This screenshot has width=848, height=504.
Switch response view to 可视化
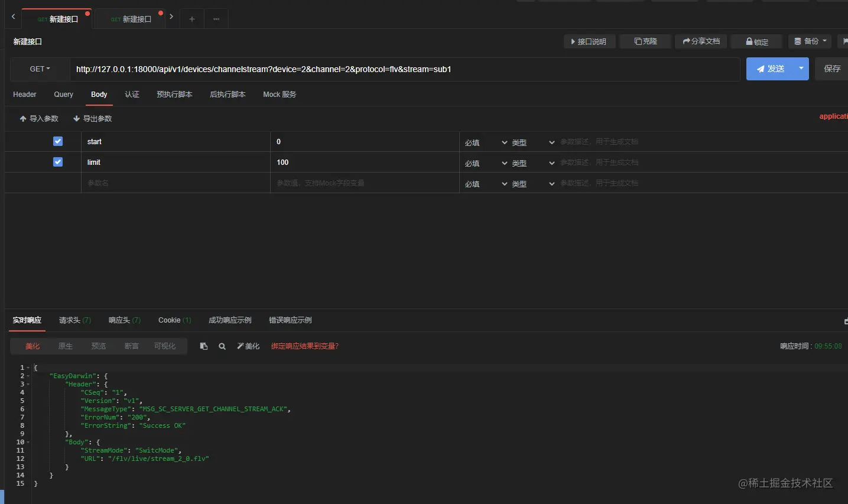[x=165, y=346]
